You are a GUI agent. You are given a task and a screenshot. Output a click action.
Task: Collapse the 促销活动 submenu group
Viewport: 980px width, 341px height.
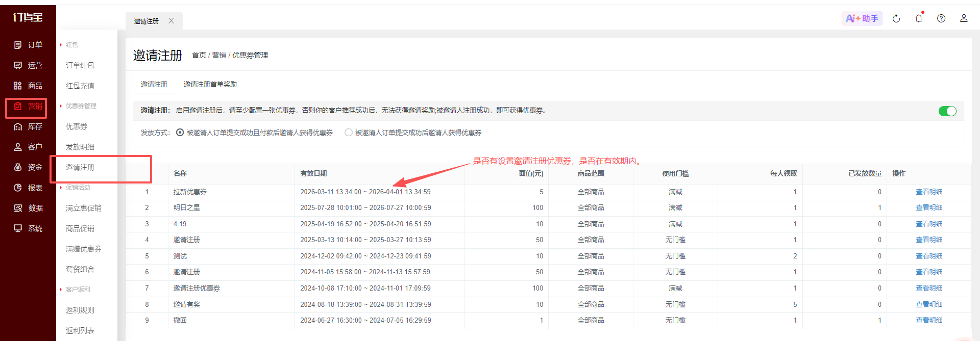pyautogui.click(x=75, y=188)
